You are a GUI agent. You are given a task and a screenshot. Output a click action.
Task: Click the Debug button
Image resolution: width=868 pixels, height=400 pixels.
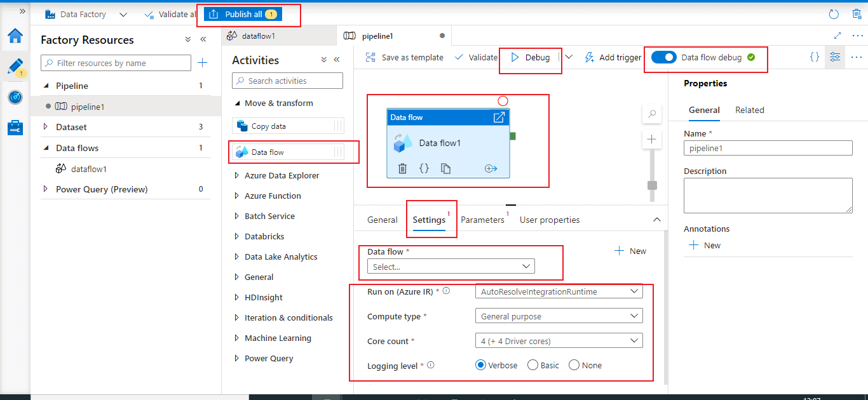[x=531, y=57]
